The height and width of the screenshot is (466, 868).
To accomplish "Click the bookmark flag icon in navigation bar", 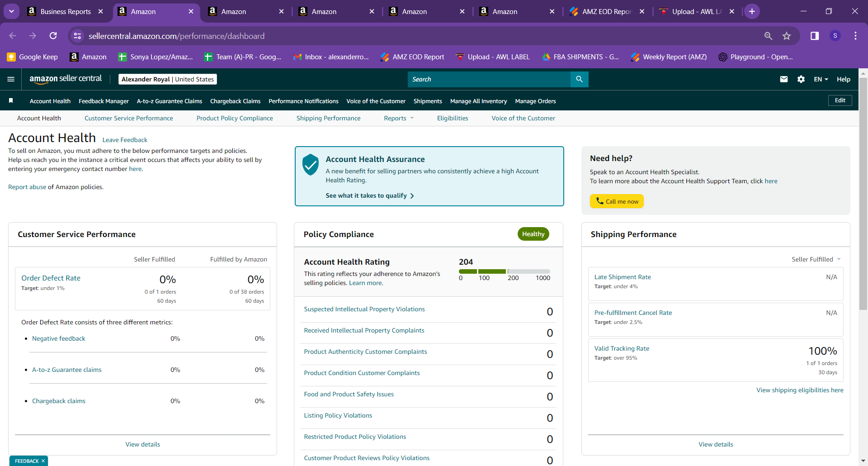I will pyautogui.click(x=11, y=100).
